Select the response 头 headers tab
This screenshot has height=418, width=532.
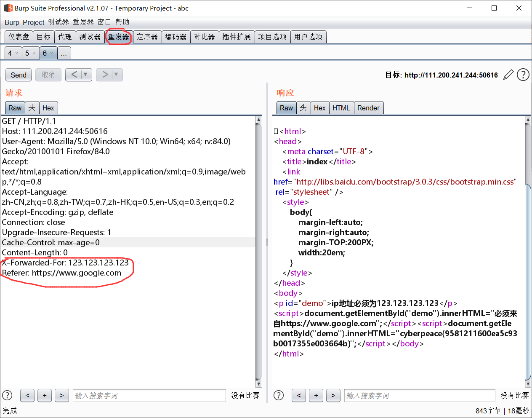(303, 108)
